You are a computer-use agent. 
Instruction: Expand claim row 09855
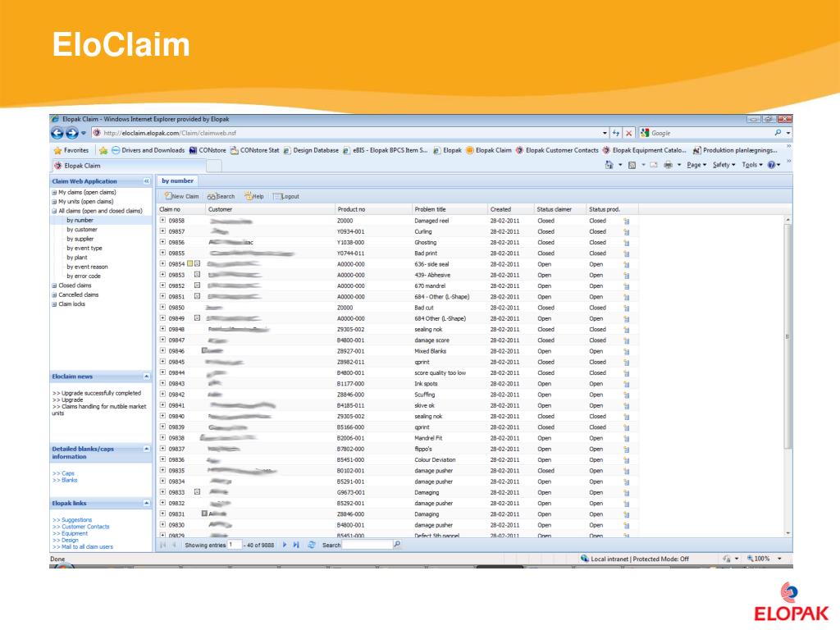163,253
